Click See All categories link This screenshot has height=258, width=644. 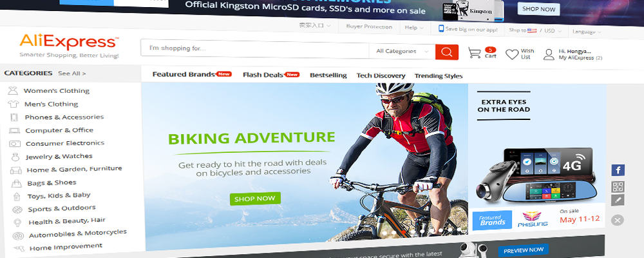click(72, 74)
